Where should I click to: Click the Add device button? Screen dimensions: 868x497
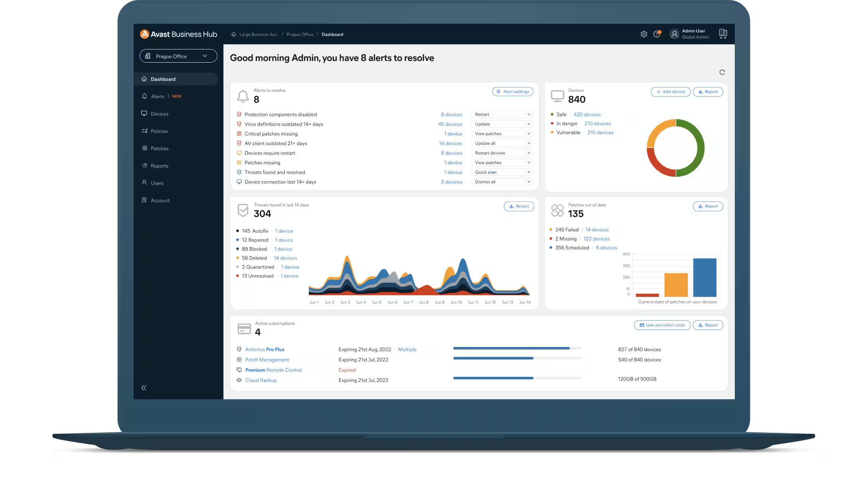tap(671, 91)
